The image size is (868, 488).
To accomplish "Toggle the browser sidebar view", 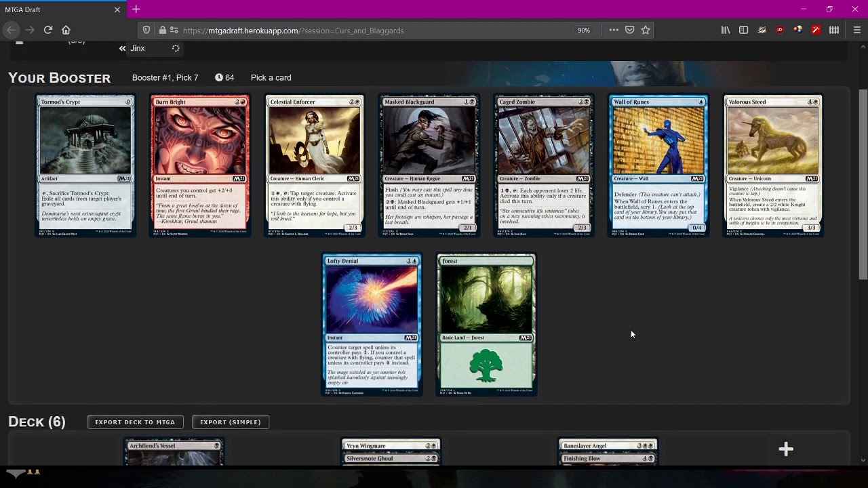I will (744, 30).
